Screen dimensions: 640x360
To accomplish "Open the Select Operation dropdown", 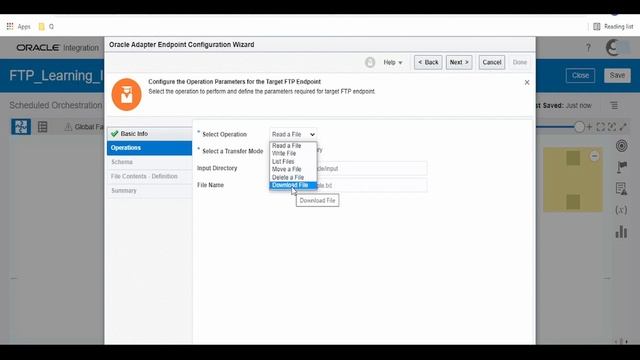I will (x=293, y=134).
